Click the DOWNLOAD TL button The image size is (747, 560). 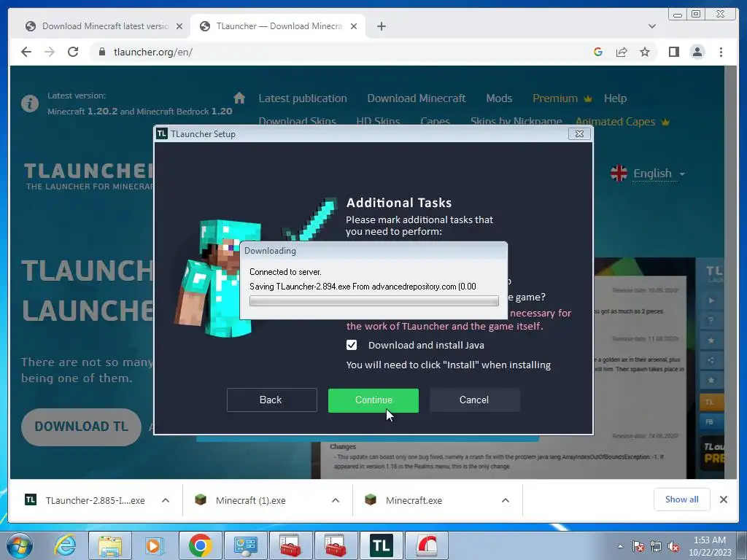(81, 427)
